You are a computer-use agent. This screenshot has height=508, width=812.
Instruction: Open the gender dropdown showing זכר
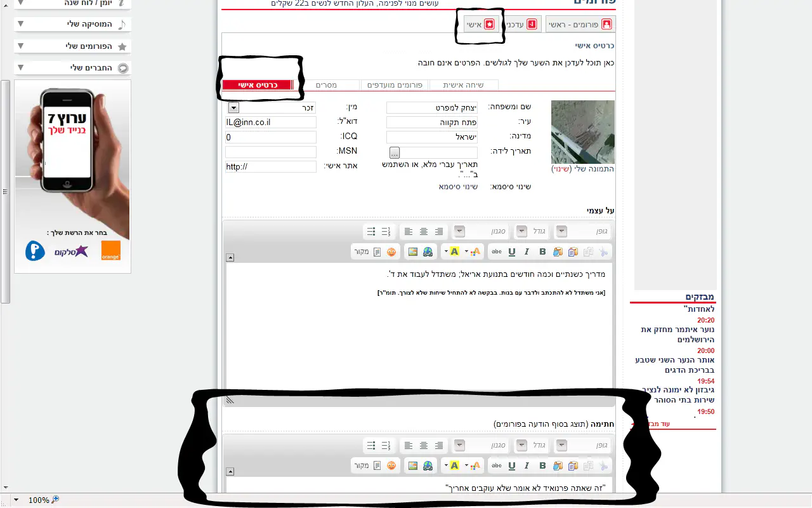(x=233, y=108)
